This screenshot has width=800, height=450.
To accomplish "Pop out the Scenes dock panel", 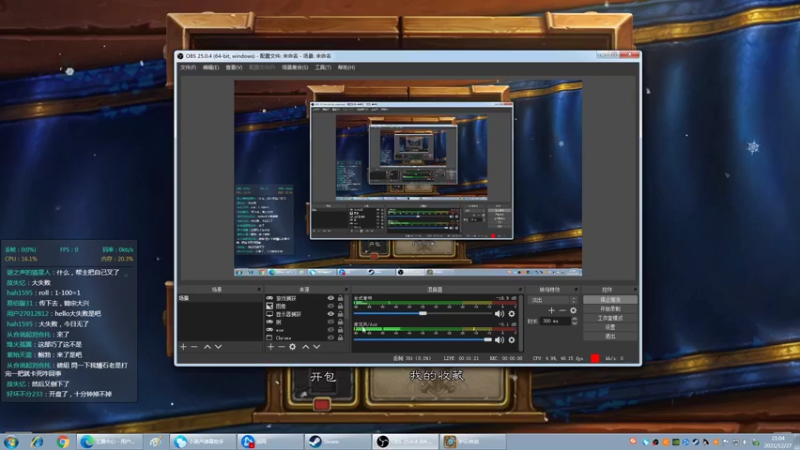I will (x=259, y=289).
